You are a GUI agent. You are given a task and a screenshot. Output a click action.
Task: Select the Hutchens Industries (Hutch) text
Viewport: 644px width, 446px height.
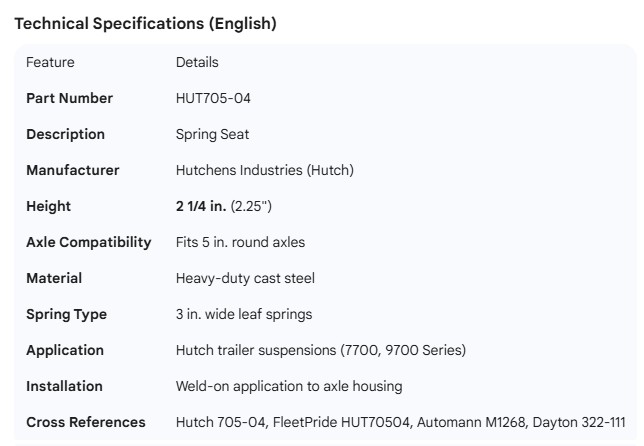(x=264, y=170)
